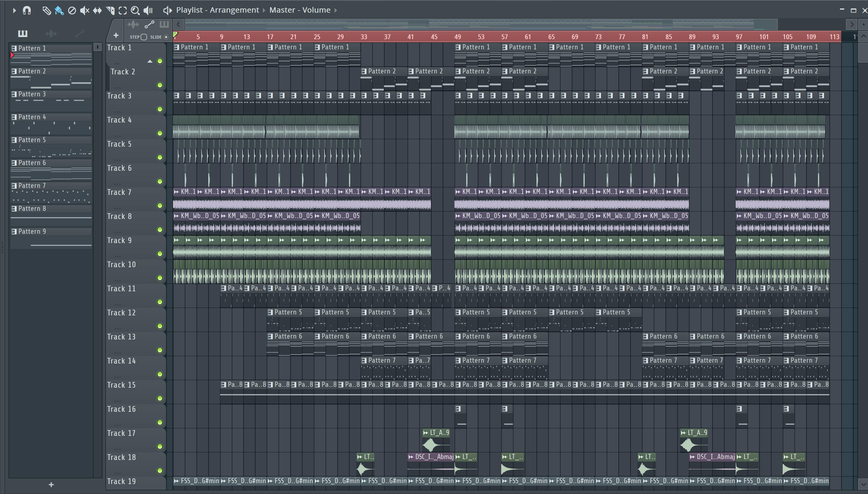Click the playlist speaker icon before title

(167, 10)
